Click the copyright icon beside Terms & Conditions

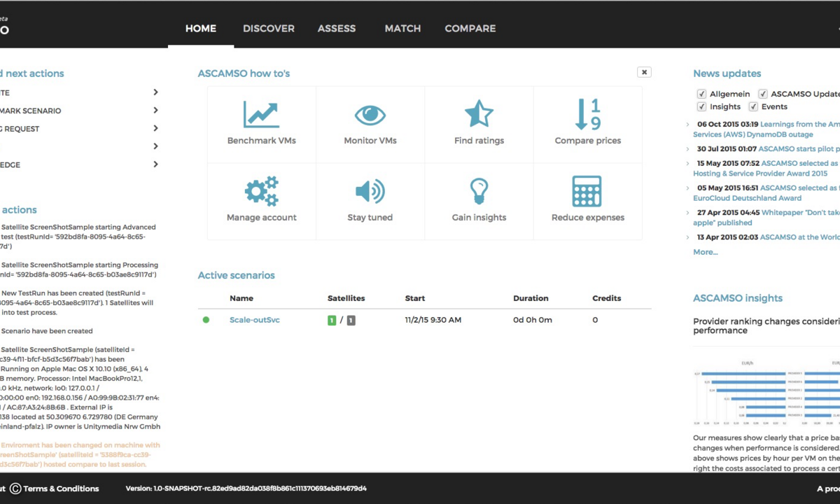click(15, 489)
